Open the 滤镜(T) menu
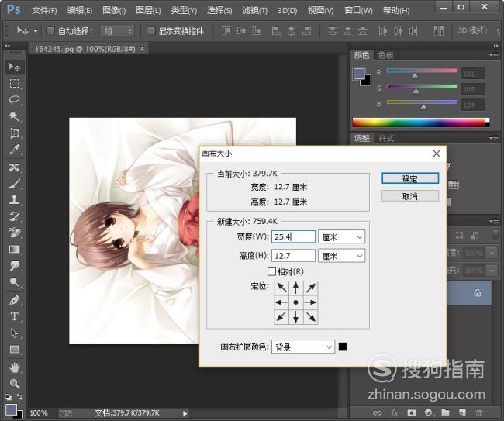504x421 pixels. 254,11
